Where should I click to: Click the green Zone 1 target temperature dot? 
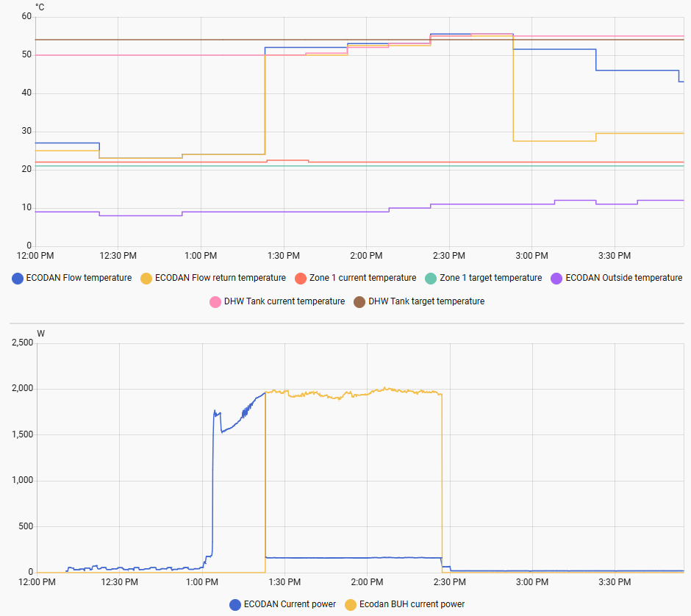point(431,278)
